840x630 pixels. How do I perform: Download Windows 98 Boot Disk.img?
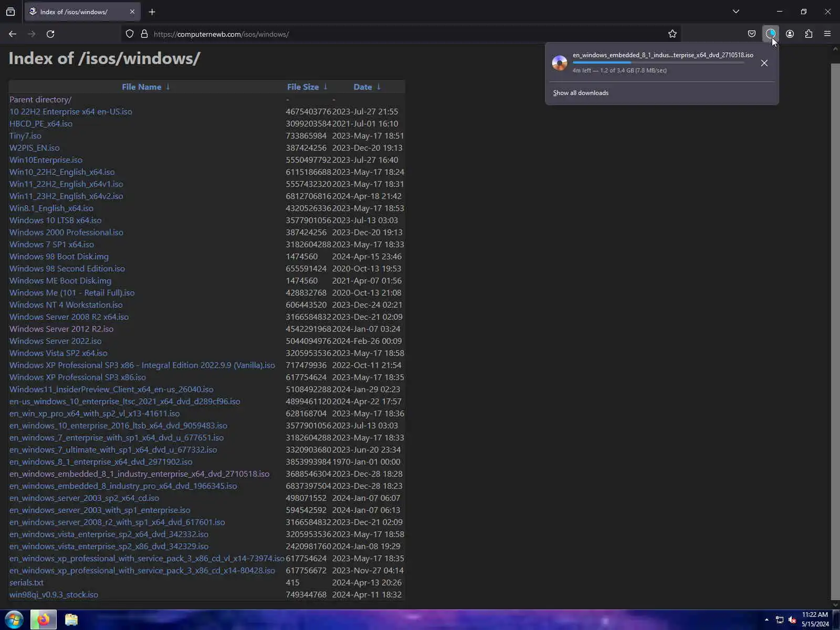[x=59, y=257]
